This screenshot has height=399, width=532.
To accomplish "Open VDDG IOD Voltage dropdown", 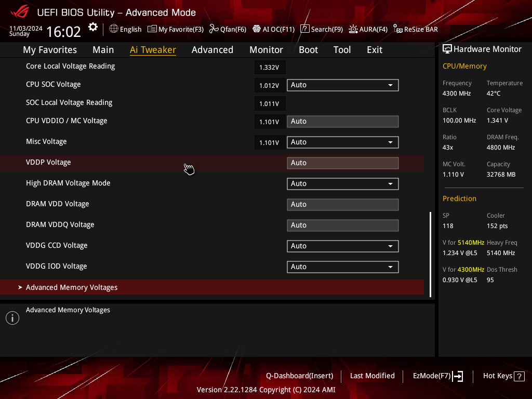I will [x=343, y=267].
